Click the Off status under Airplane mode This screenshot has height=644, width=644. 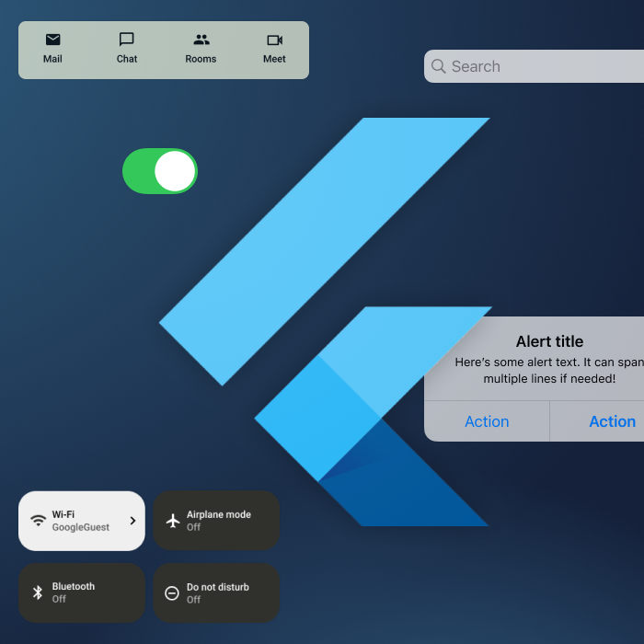[x=193, y=527]
